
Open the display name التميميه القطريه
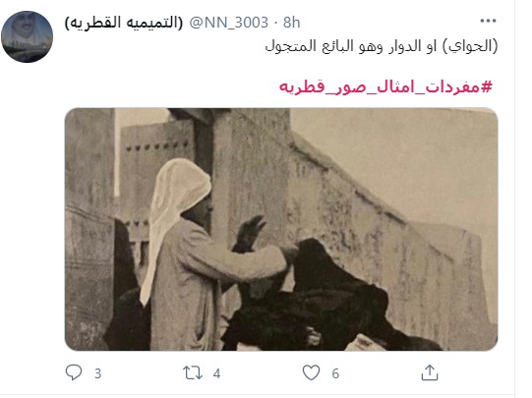[124, 23]
